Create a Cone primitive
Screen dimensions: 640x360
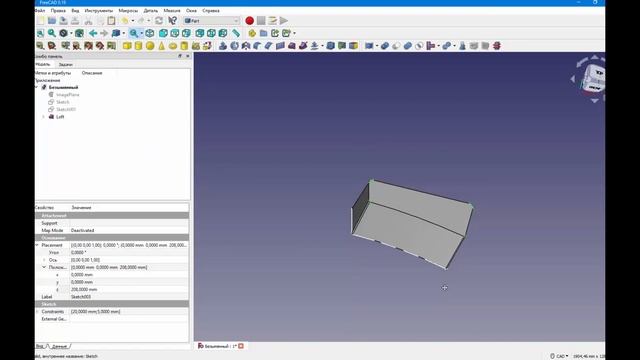tap(162, 46)
